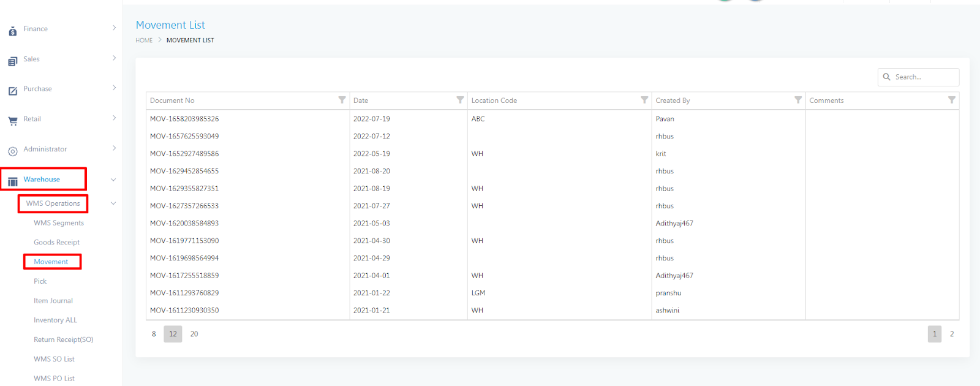Open WMS SO List page
The width and height of the screenshot is (980, 386).
click(x=54, y=359)
